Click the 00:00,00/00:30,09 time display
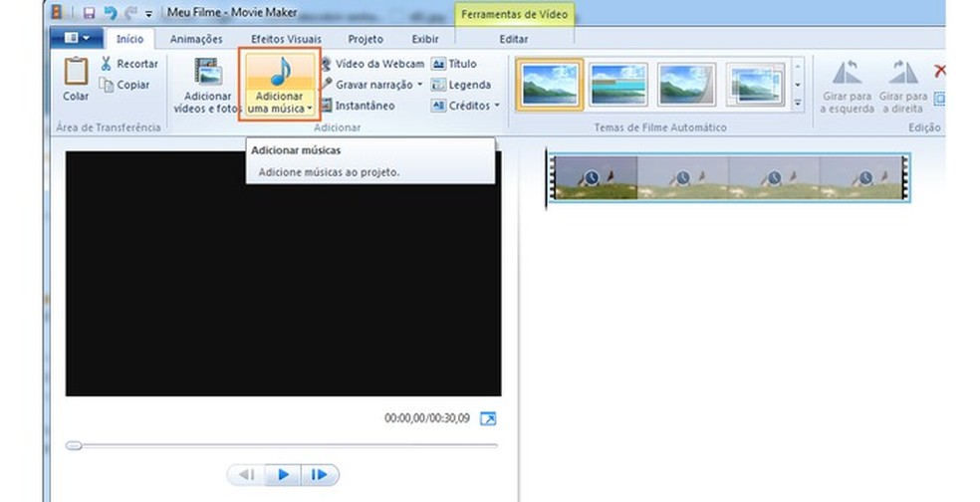 [x=427, y=418]
